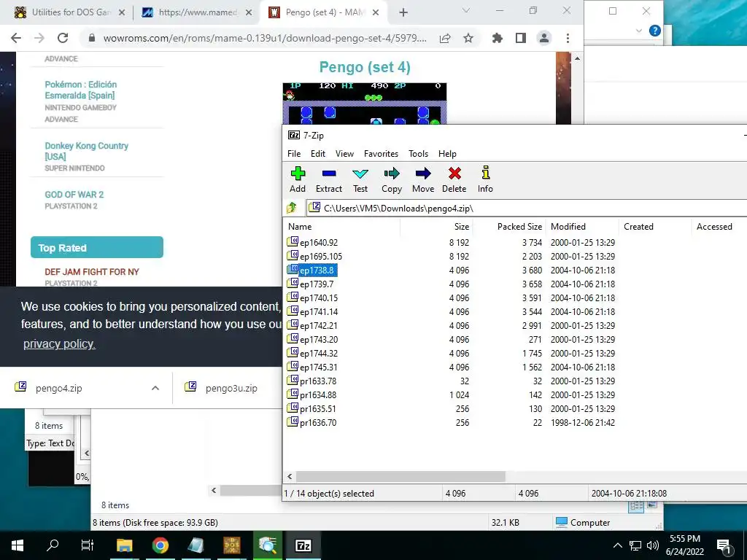Viewport: 747px width, 560px height.
Task: Open the Edit menu in 7-Zip
Action: point(318,154)
